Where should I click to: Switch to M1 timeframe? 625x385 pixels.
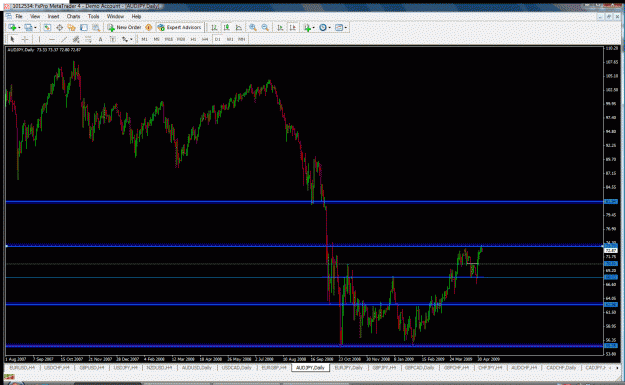pos(144,39)
